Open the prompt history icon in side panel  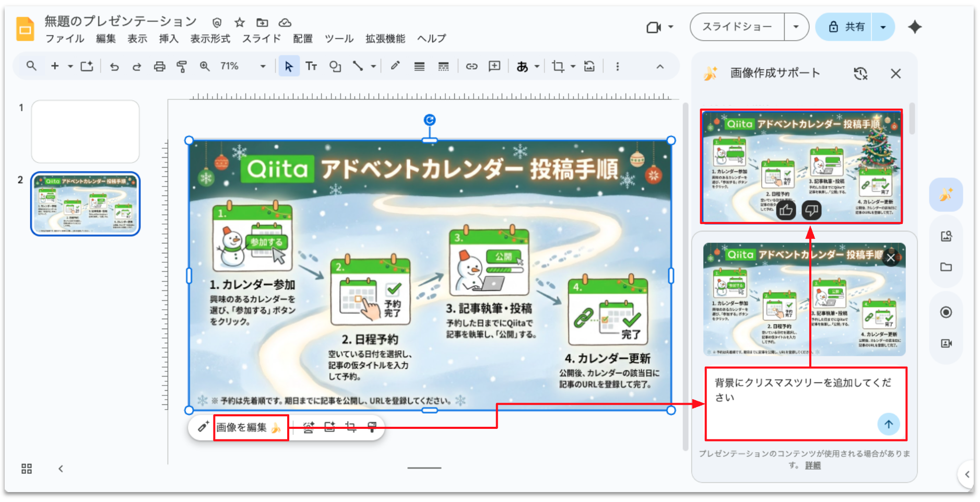(860, 74)
